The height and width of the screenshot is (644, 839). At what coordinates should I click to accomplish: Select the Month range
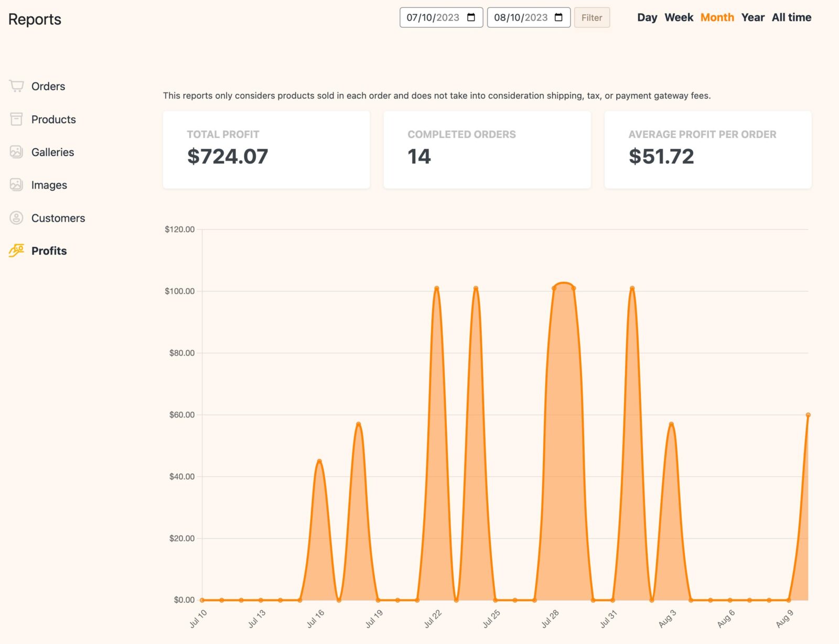click(717, 17)
